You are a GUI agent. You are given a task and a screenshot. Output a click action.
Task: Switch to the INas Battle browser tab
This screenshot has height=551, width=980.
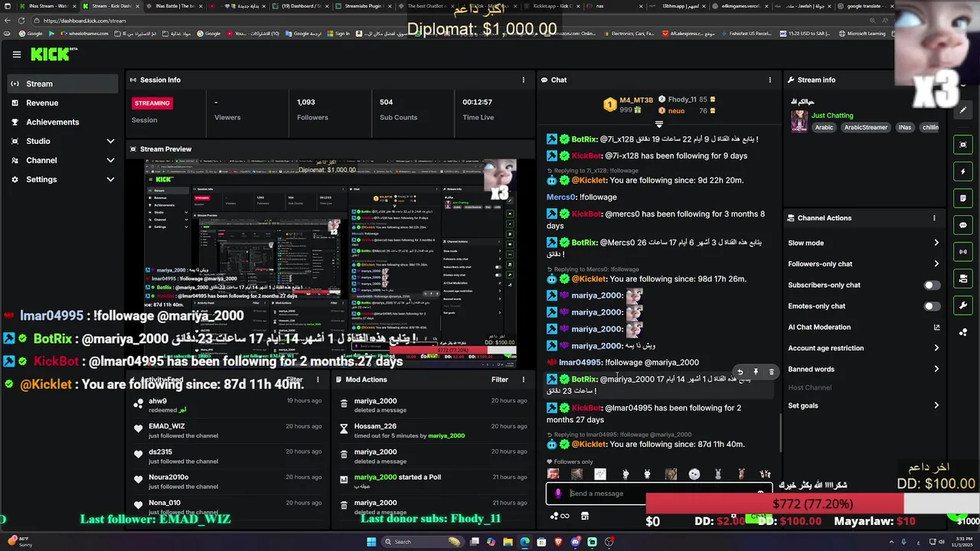(x=174, y=6)
